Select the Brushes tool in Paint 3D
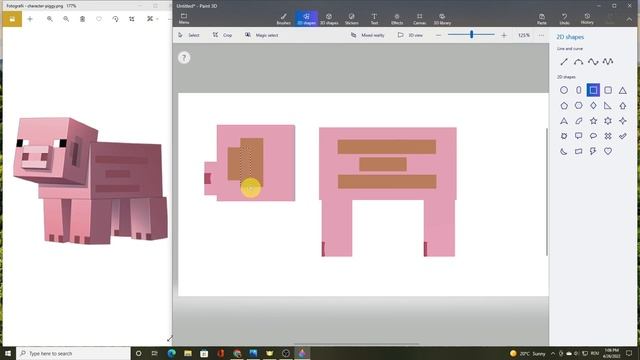The width and height of the screenshot is (640, 360). tap(283, 19)
